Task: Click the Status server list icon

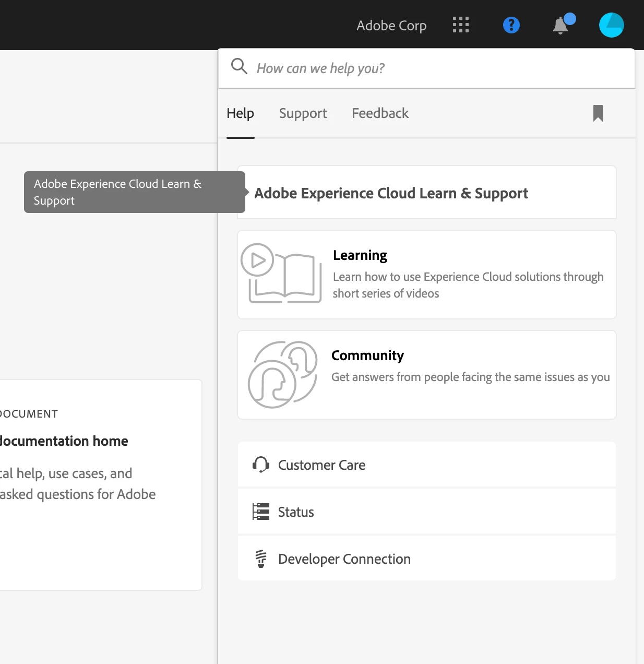Action: click(x=261, y=512)
